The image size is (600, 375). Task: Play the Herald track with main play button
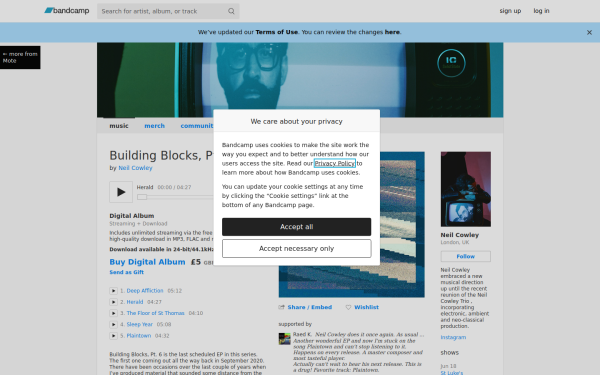point(121,192)
